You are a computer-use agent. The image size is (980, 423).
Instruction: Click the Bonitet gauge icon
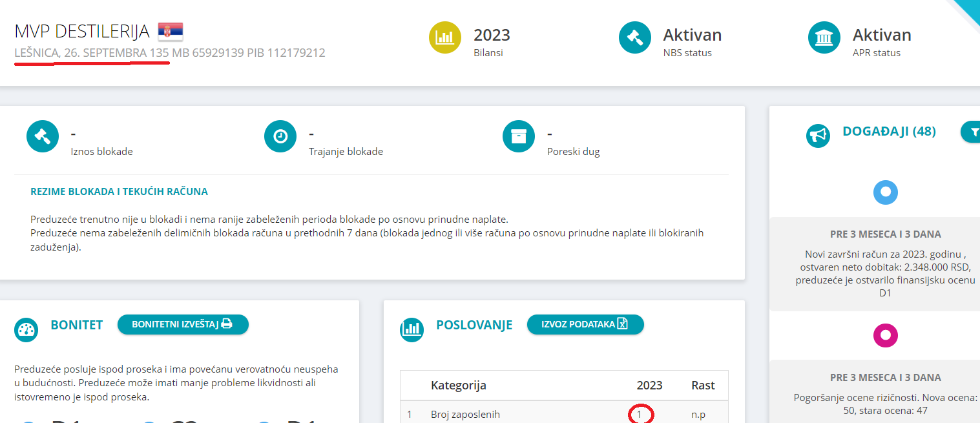[26, 330]
